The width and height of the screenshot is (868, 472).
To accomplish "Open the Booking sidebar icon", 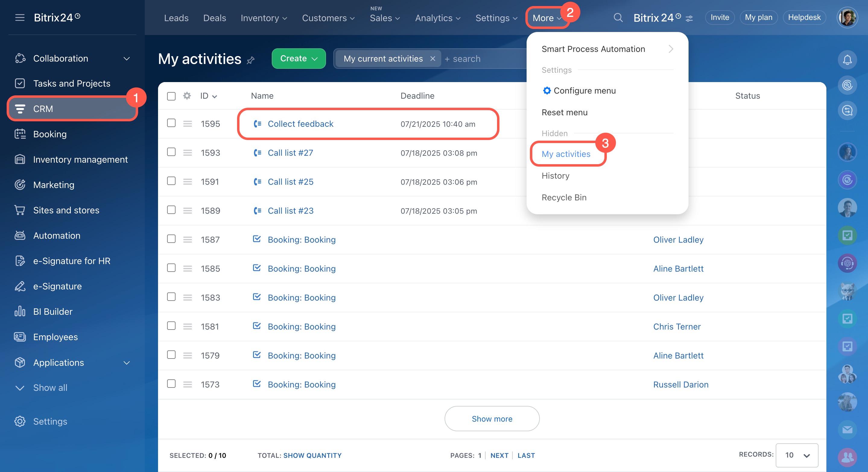I will [20, 134].
